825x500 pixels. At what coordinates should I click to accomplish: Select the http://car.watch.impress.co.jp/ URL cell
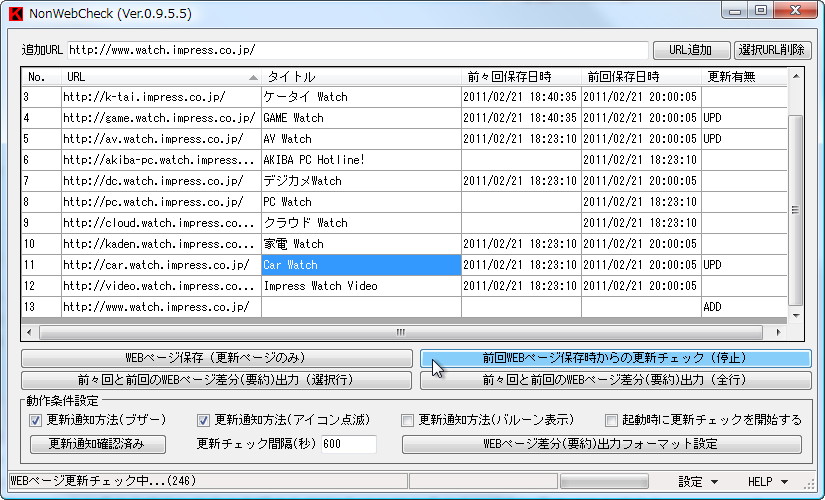click(x=161, y=265)
